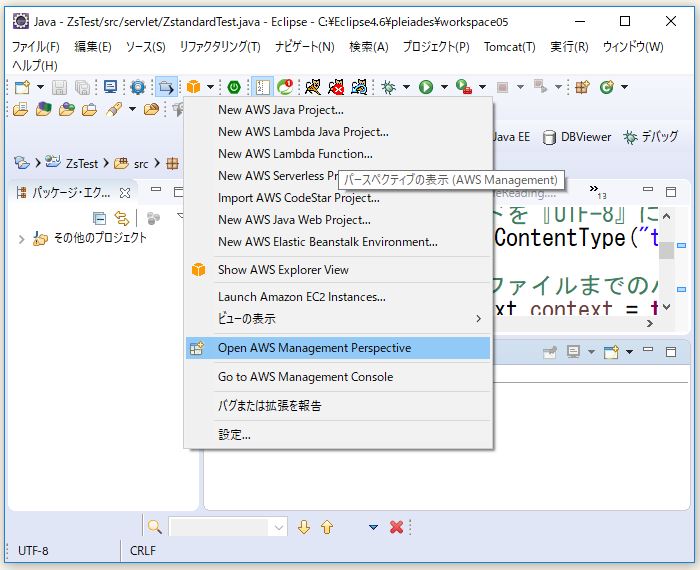This screenshot has height=570, width=700.
Task: Expand the その他のプロジェクト tree node
Action: point(21,240)
